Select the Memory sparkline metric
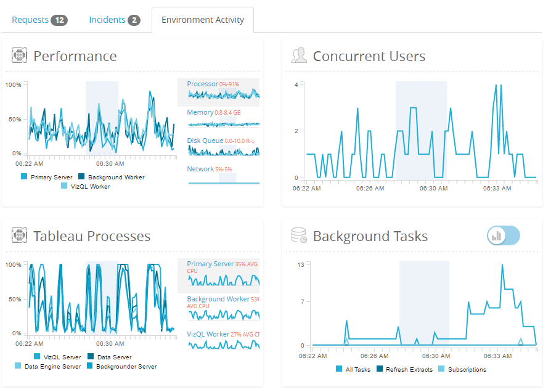551x392 pixels. coord(223,119)
